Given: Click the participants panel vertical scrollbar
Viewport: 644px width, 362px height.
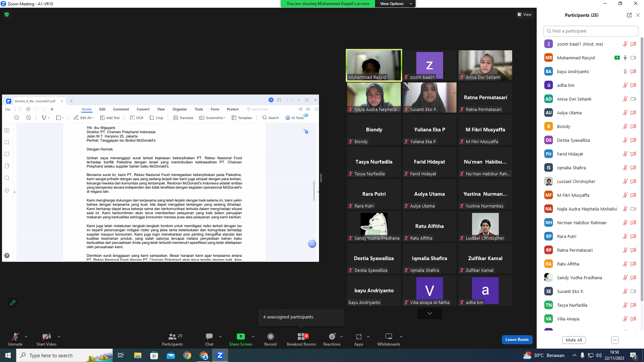Looking at the screenshot, I should (642, 169).
